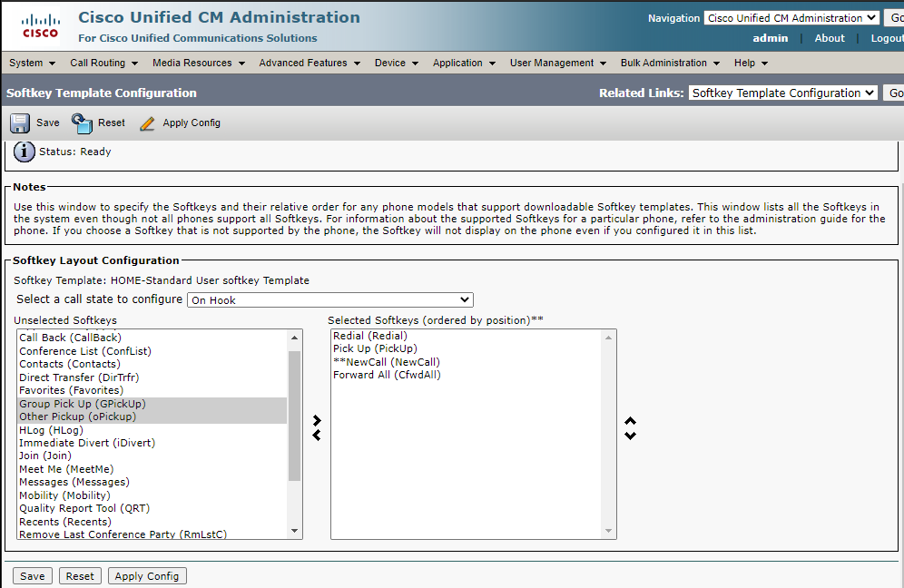The width and height of the screenshot is (904, 588).
Task: Open the Advanced Features menu
Action: click(x=310, y=63)
